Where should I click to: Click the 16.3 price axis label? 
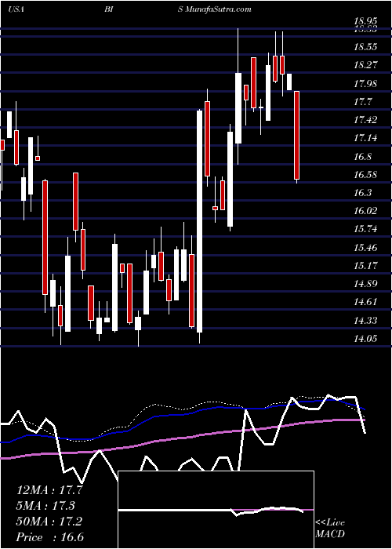[x=362, y=193]
